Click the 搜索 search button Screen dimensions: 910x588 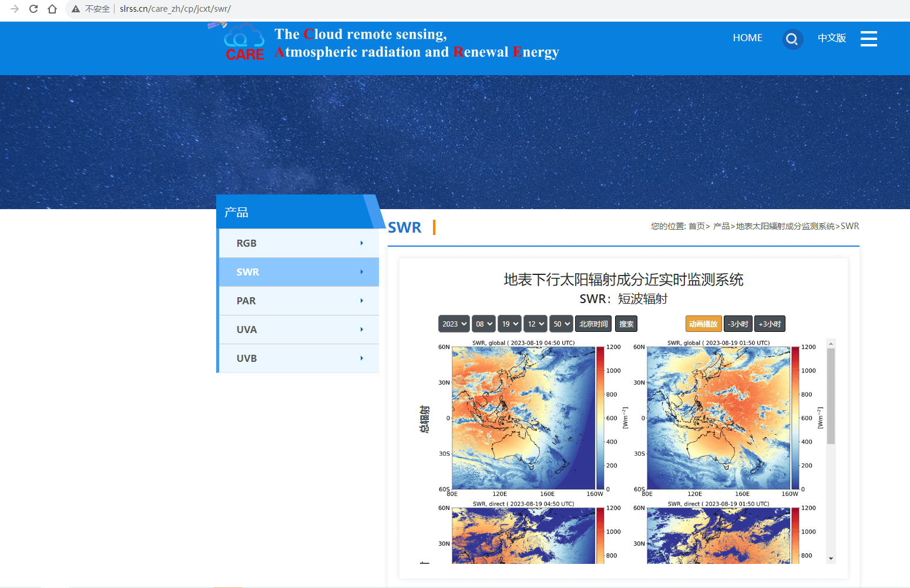[626, 324]
